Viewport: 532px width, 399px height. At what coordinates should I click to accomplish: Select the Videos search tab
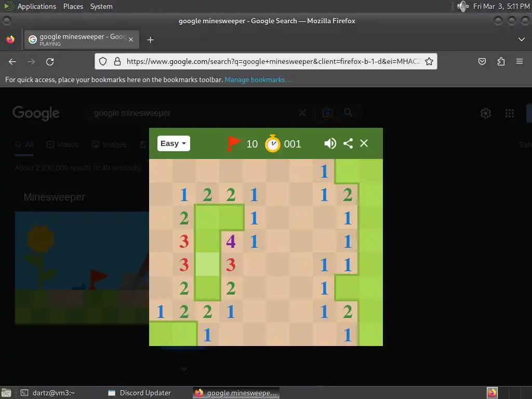tap(63, 145)
